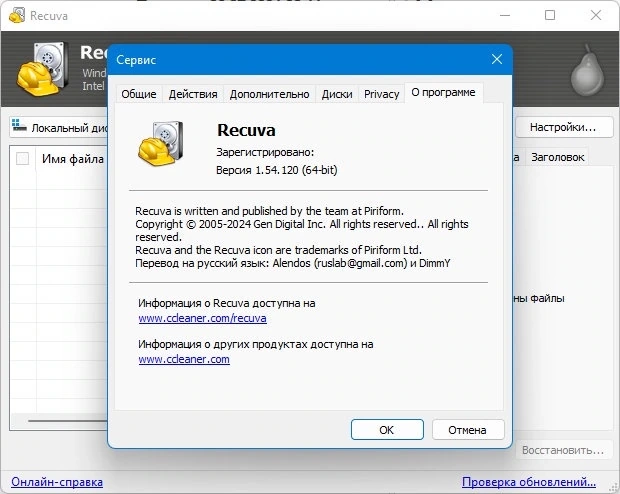Click the Заголовок tab in main window
Image resolution: width=620 pixels, height=494 pixels.
[558, 157]
